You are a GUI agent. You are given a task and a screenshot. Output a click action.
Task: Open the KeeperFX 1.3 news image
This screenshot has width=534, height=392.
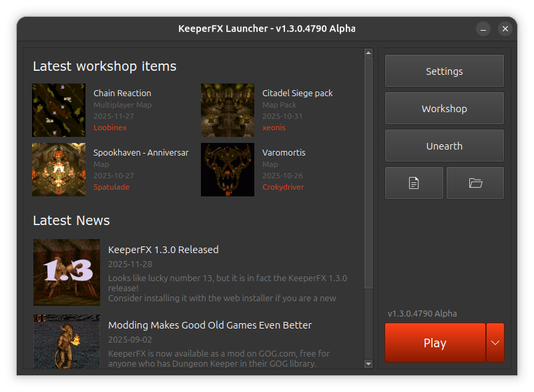[67, 272]
